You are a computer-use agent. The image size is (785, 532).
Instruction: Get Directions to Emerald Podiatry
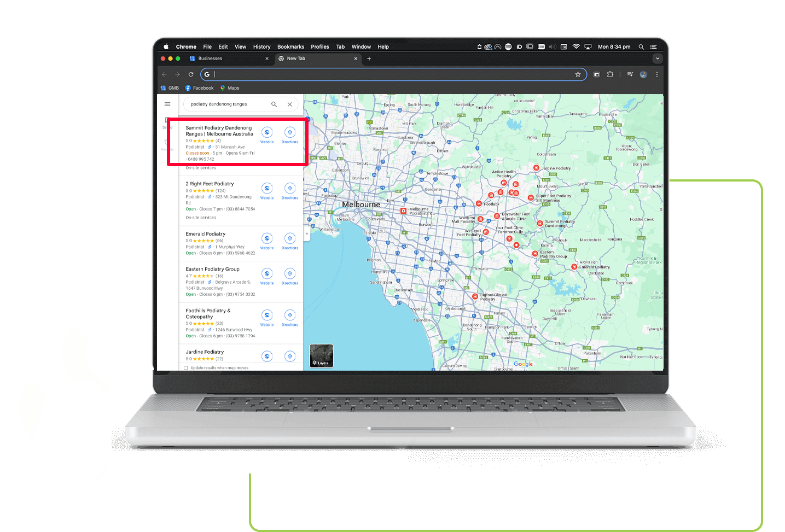(290, 241)
